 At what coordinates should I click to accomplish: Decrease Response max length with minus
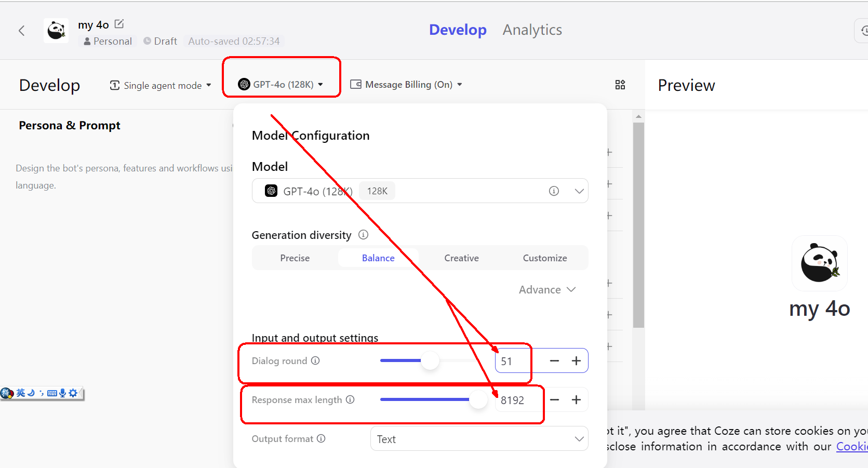(x=554, y=400)
